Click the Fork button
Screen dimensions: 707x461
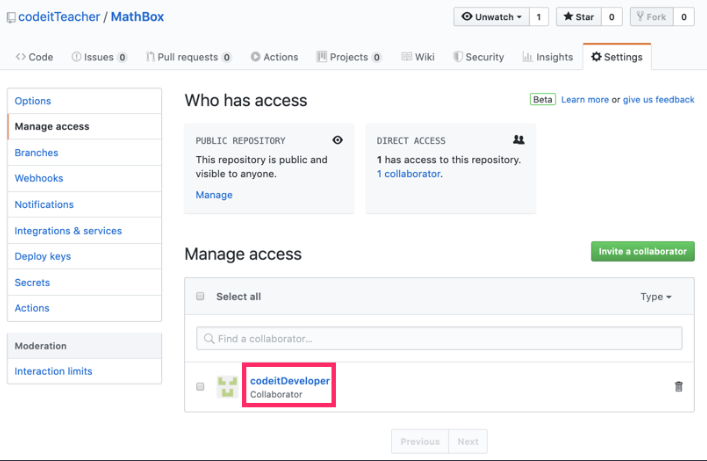click(652, 17)
